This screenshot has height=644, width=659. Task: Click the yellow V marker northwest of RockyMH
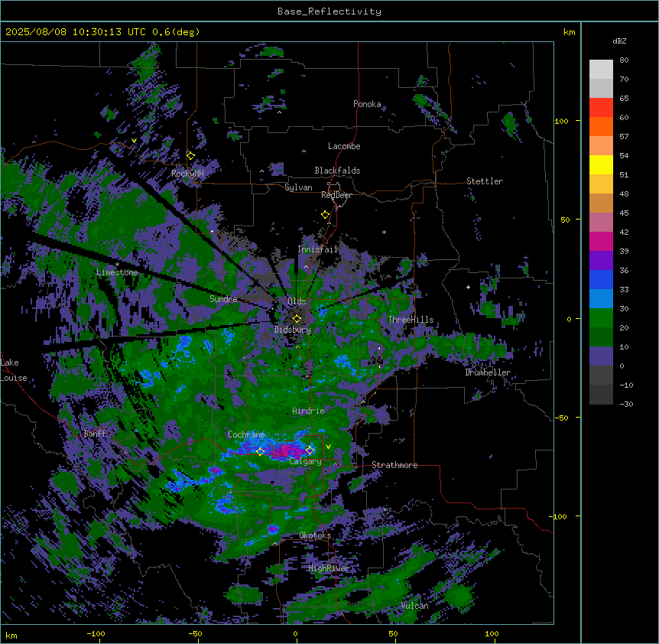click(134, 141)
